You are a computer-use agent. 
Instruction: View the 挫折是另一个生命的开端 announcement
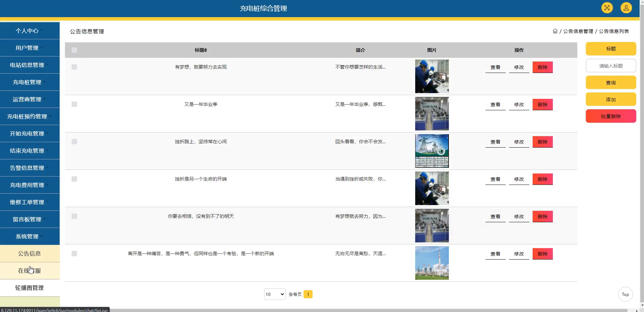tap(495, 179)
